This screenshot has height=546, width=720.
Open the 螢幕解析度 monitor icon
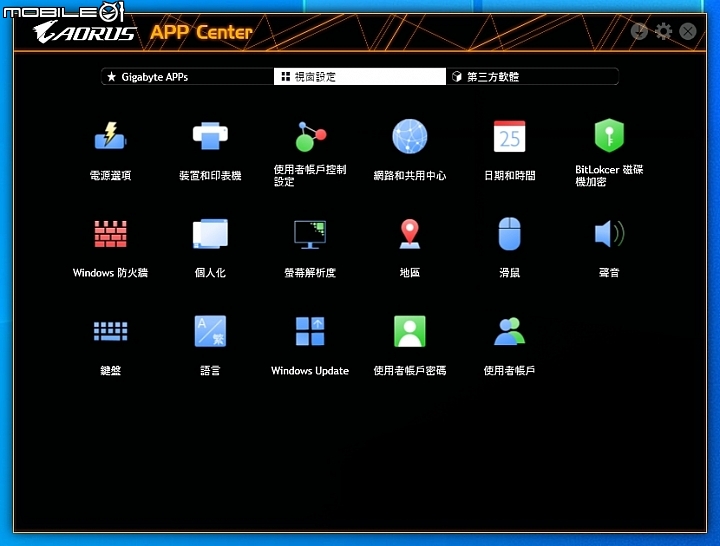(x=310, y=234)
